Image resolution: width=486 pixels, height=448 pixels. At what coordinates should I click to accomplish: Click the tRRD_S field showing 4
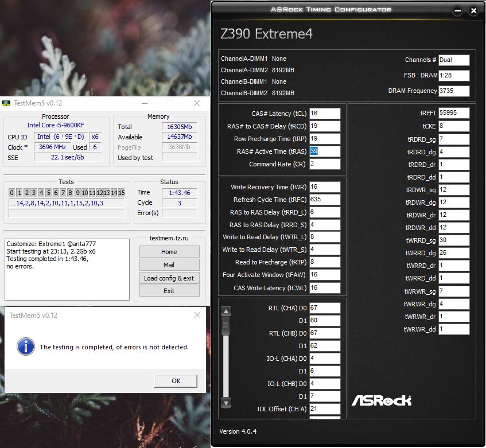click(x=325, y=225)
